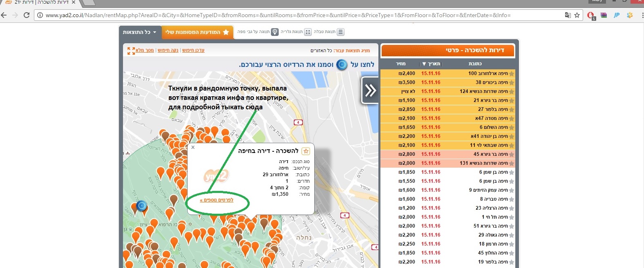Click the מסך מלא link
The image size is (644, 268).
coord(145,50)
